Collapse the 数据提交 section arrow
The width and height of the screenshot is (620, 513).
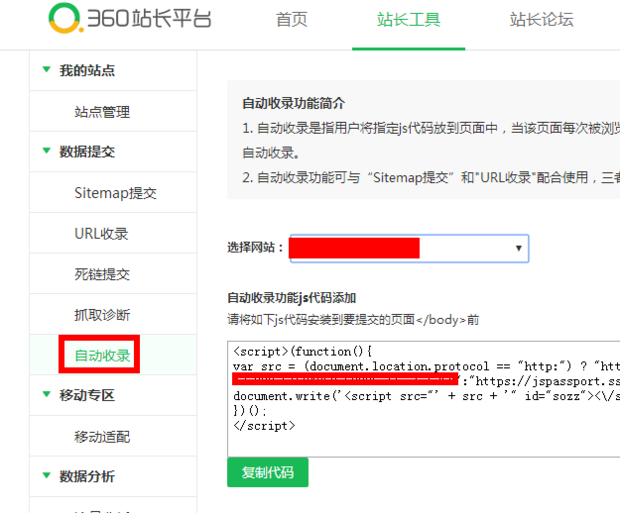pyautogui.click(x=46, y=151)
